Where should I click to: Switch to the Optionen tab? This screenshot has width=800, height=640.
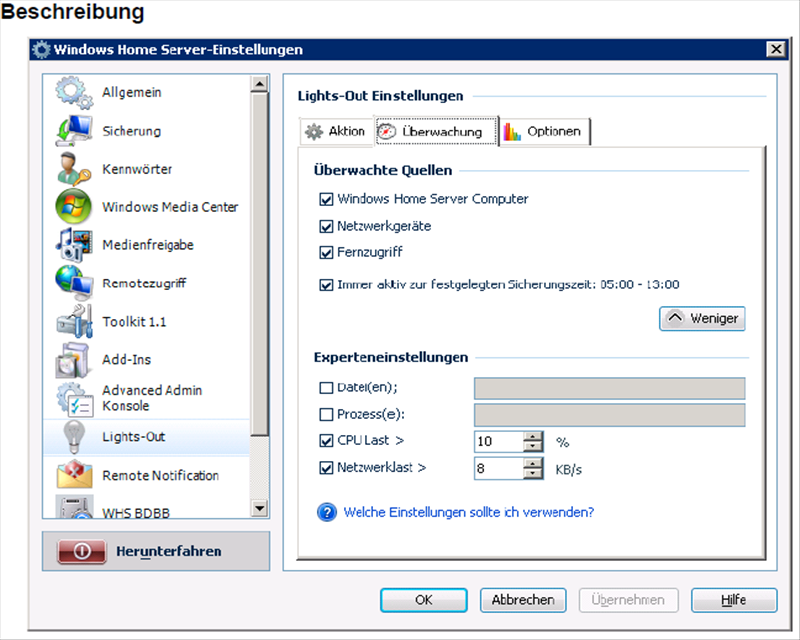(546, 131)
